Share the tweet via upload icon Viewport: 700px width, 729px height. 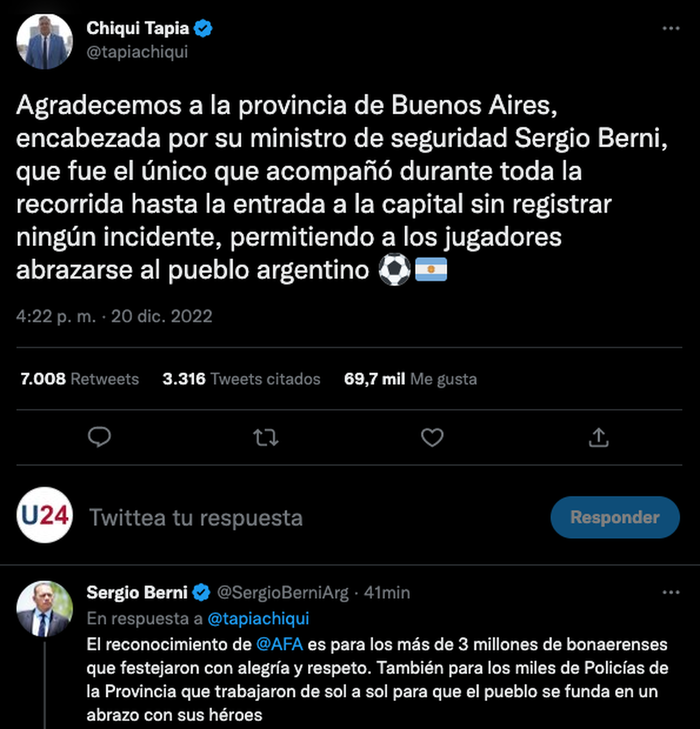click(x=598, y=437)
